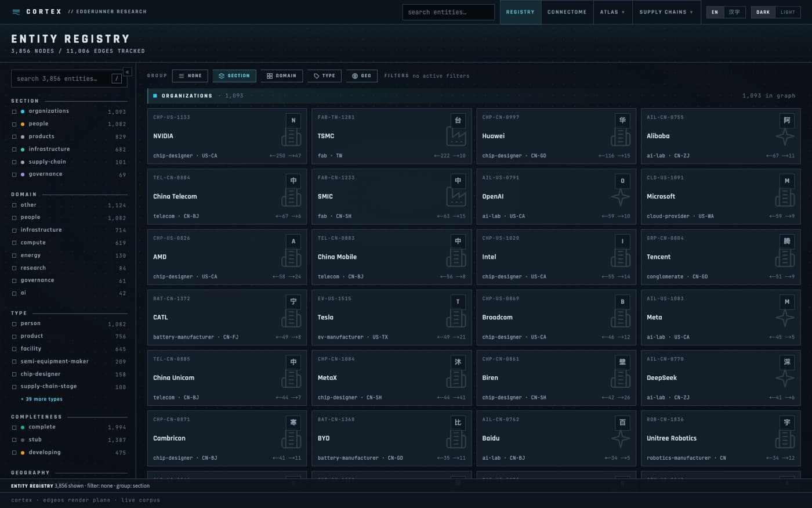Open the Supply Chains dropdown menu
This screenshot has width=812, height=508.
666,12
